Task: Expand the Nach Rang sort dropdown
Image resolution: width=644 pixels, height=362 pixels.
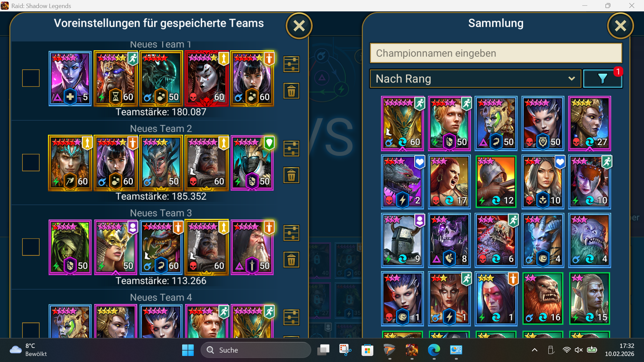Action: coord(475,79)
